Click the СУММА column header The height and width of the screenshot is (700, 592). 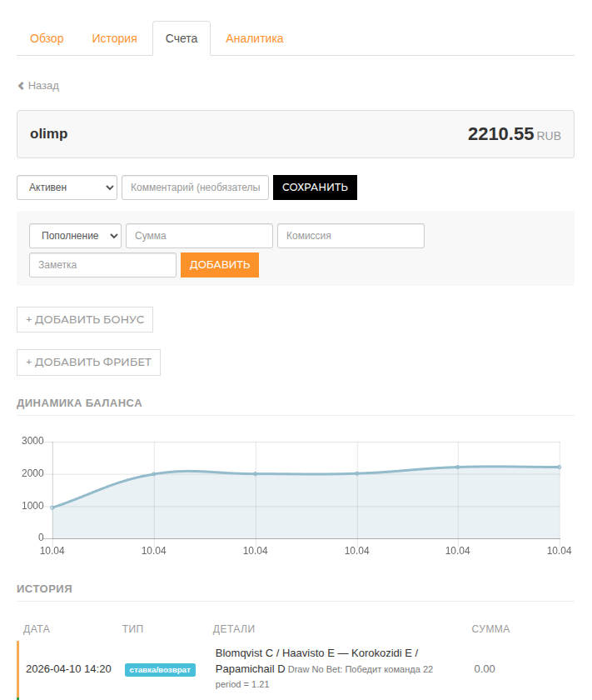(x=490, y=629)
